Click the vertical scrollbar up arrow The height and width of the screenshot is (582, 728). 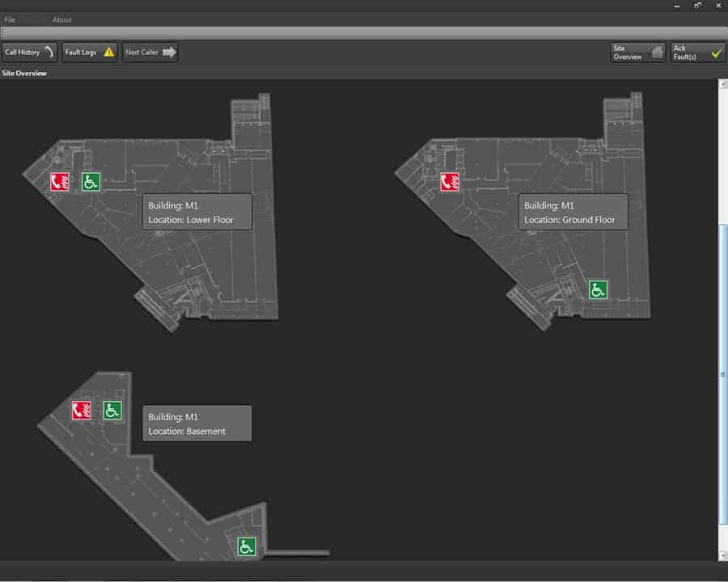coord(722,84)
